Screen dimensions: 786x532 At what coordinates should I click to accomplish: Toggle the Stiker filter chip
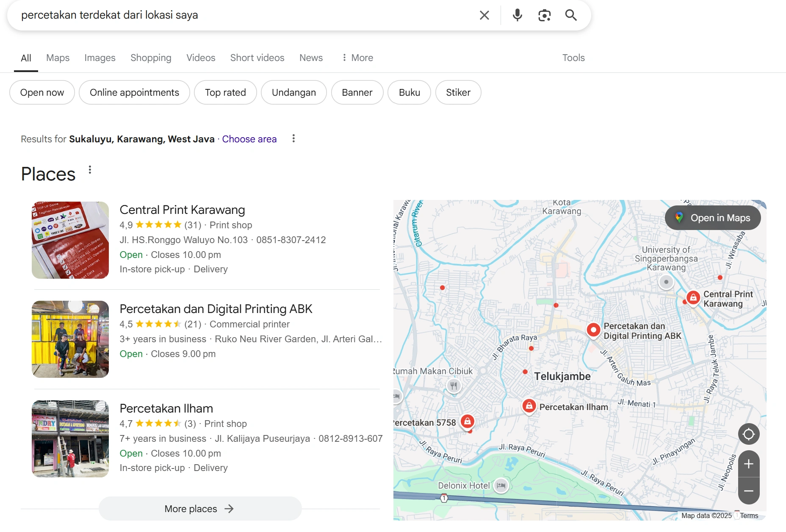tap(458, 92)
